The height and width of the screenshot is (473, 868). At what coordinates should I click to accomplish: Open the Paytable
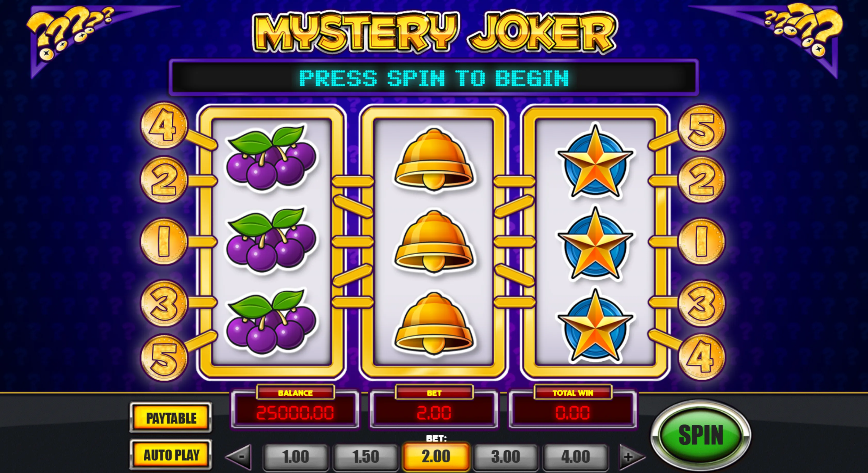coord(171,418)
